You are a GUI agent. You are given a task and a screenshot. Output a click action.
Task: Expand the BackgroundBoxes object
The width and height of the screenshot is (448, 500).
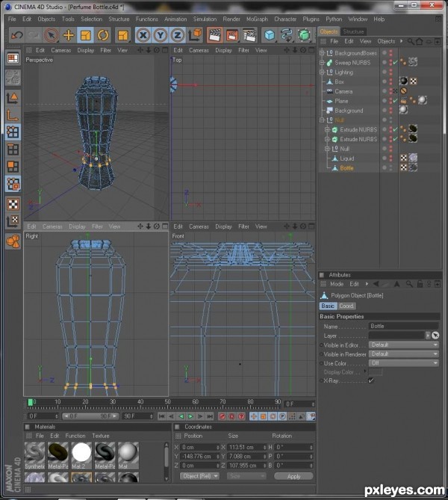(322, 53)
